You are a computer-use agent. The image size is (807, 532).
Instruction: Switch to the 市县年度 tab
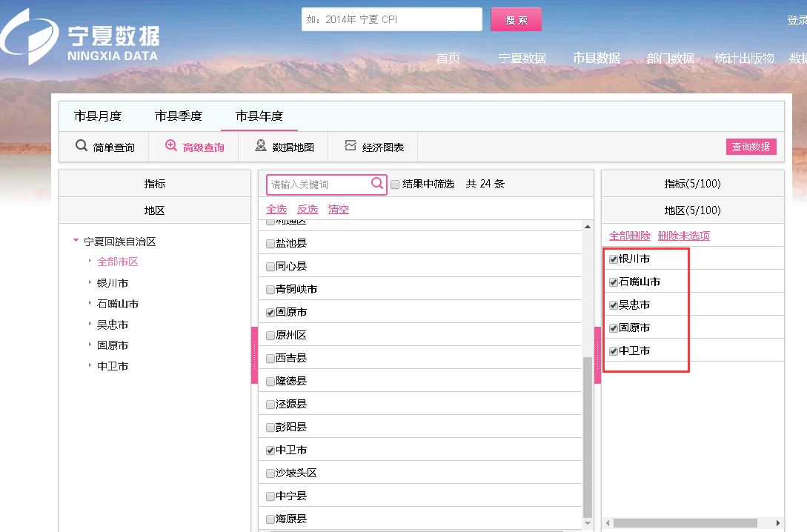click(259, 116)
